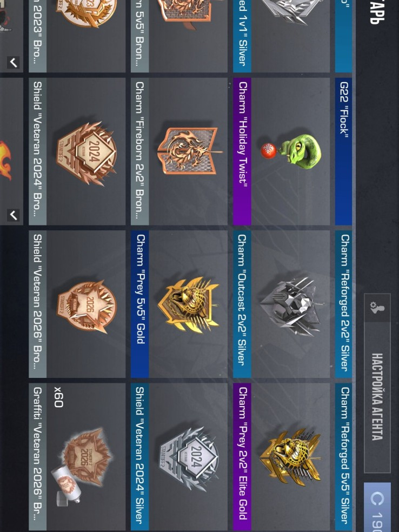Select the Prey 2v2 Elite Gold charm
The height and width of the screenshot is (532, 399).
click(x=281, y=457)
